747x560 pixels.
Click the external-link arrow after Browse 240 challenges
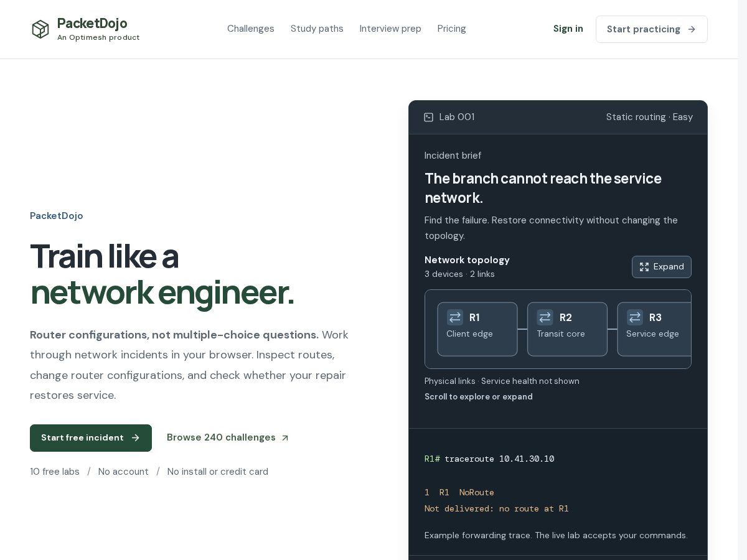coord(285,438)
